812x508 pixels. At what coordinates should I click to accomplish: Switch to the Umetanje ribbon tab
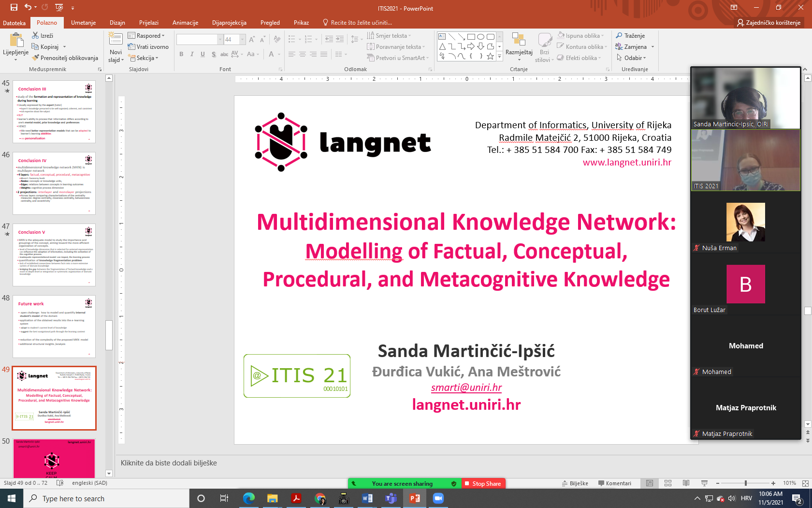click(83, 23)
